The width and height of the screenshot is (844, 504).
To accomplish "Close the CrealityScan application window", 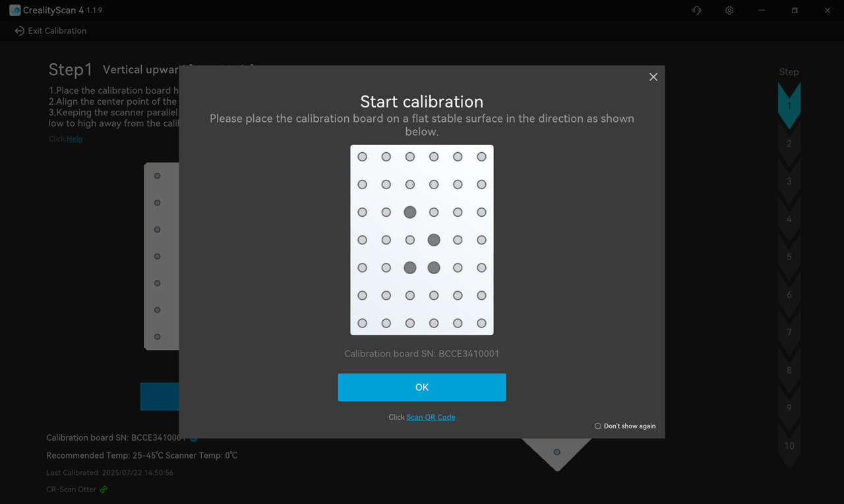I will [x=828, y=11].
